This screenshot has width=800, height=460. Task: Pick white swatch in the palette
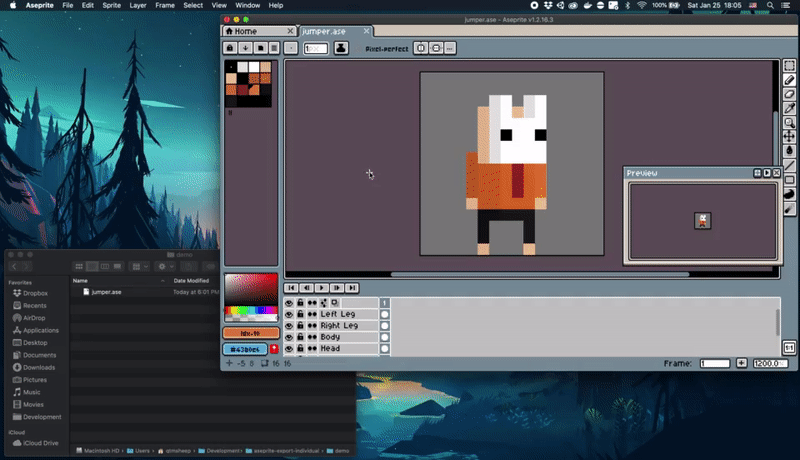(254, 67)
